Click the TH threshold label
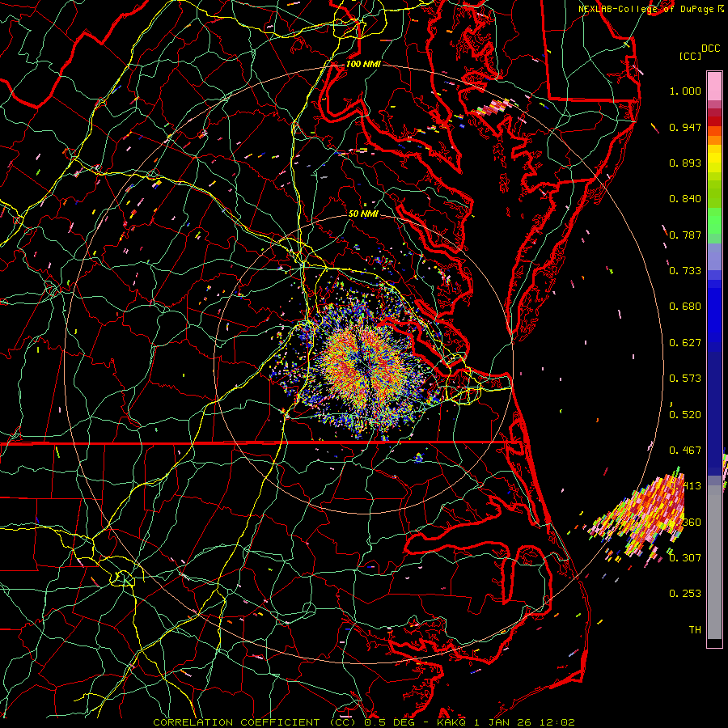728x728 pixels. click(695, 629)
